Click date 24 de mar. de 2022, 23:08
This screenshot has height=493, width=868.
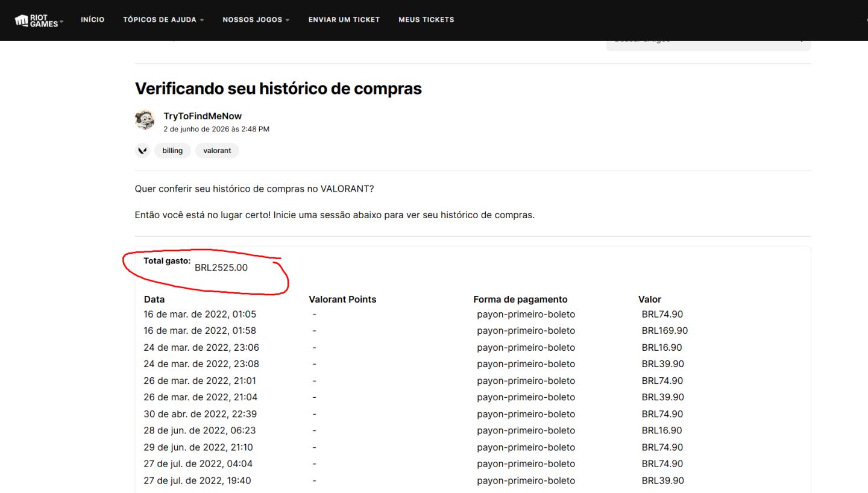pos(201,363)
